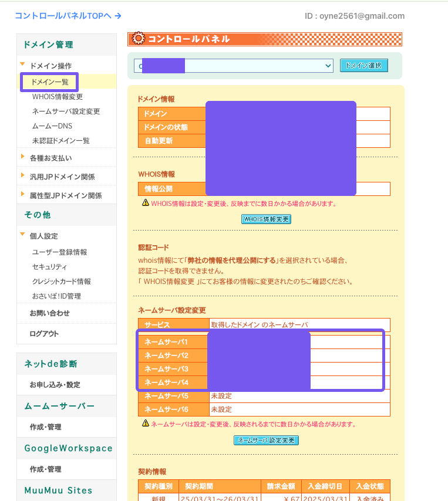Select 属性型JPドメイン関係 menu label
The image size is (448, 501).
point(66,195)
